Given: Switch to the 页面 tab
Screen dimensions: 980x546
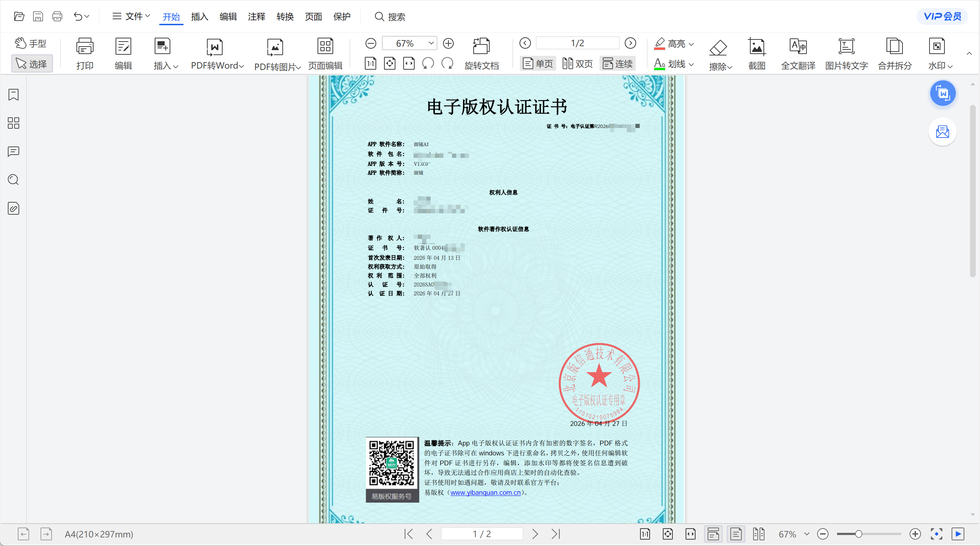Looking at the screenshot, I should coord(314,17).
